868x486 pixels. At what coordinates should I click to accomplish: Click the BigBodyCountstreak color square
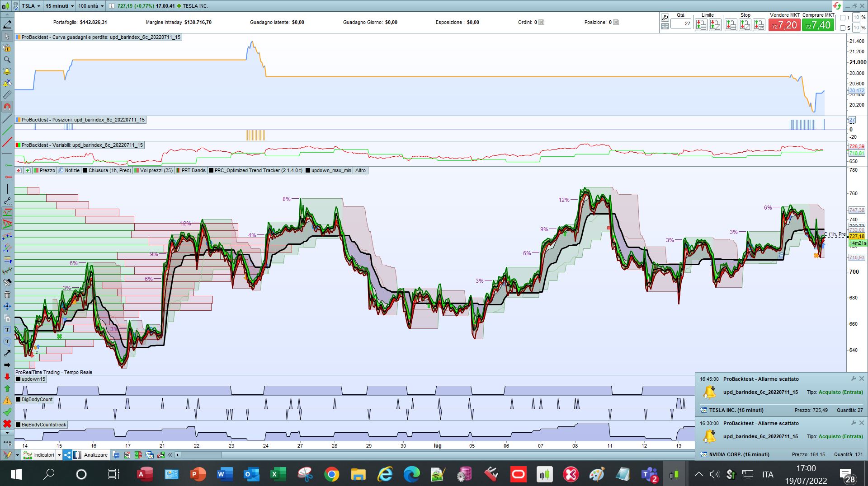point(18,425)
